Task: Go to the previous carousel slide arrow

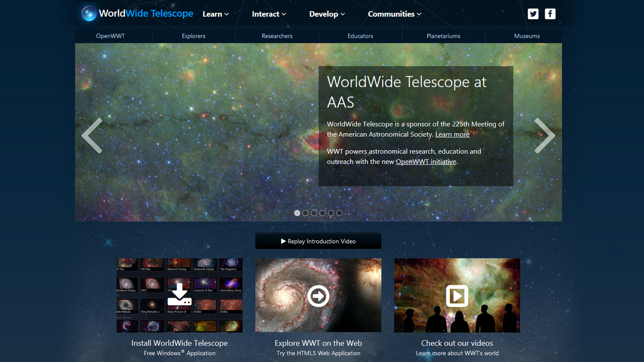Action: (x=92, y=136)
